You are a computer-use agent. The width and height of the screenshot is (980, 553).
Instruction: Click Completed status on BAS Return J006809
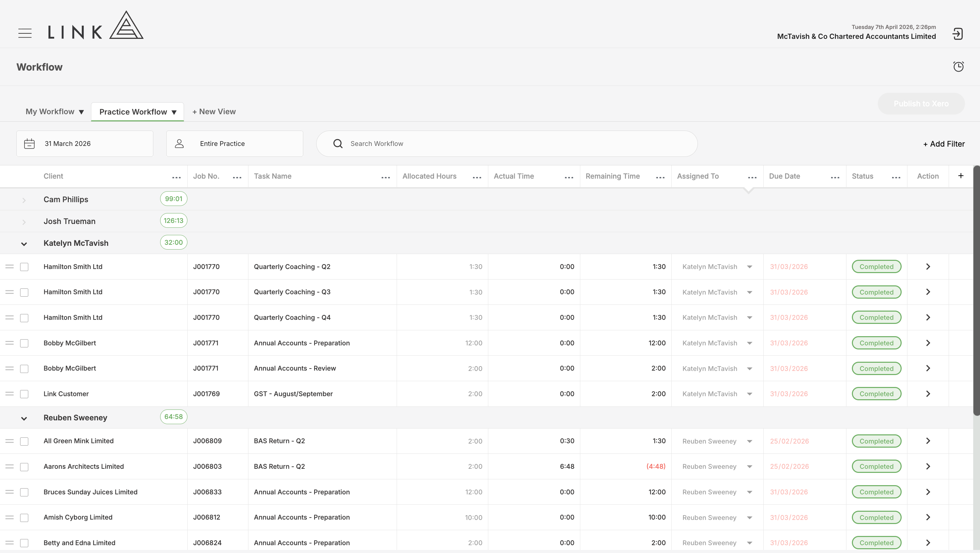point(876,441)
